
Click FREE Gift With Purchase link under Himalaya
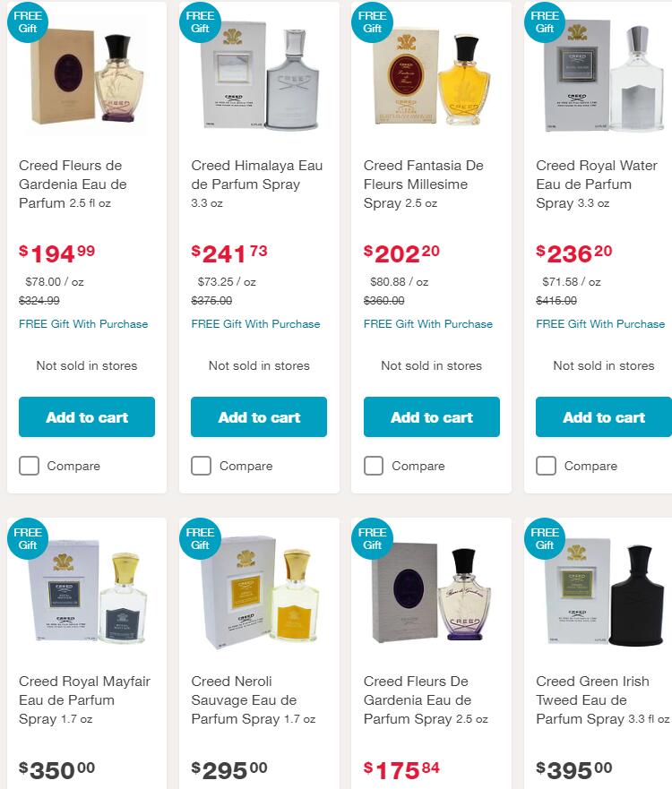point(255,324)
